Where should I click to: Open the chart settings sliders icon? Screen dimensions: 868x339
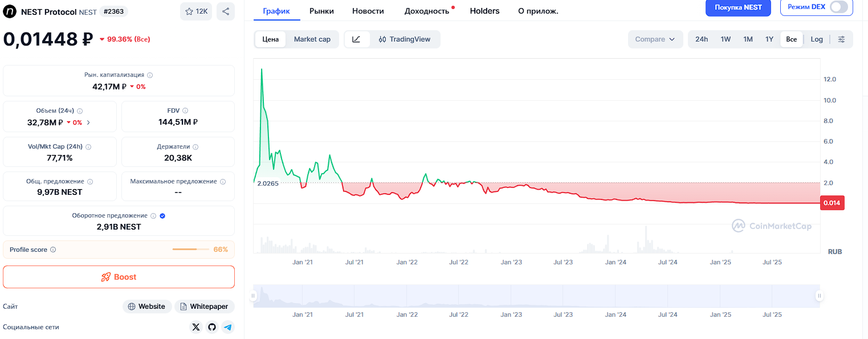[x=842, y=39]
